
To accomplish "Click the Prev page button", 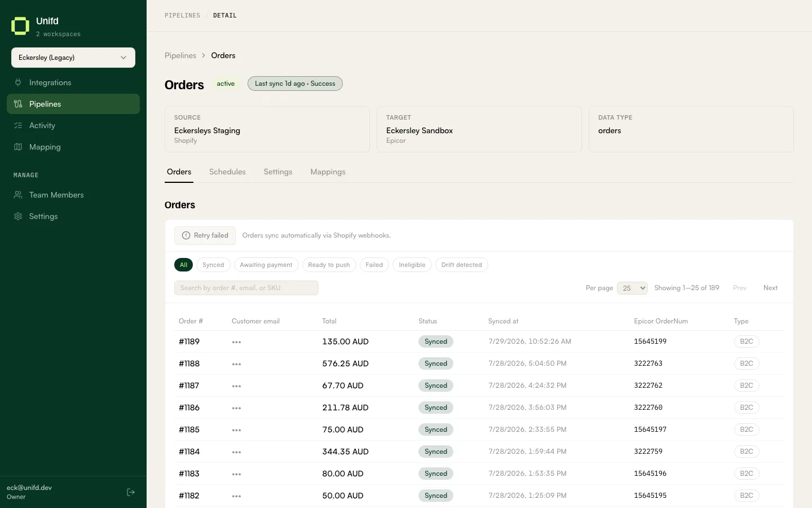I will pos(740,288).
